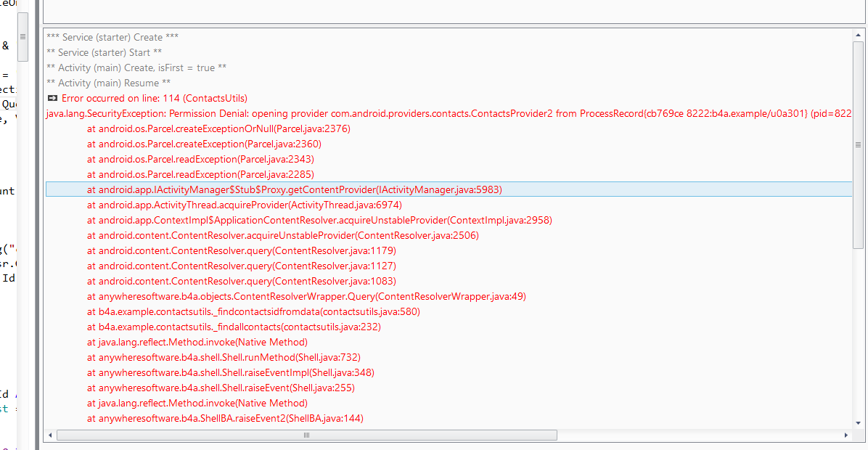Select the _findallcontacts(contactsutils.java:232) line
Image resolution: width=868 pixels, height=450 pixels.
click(x=234, y=327)
